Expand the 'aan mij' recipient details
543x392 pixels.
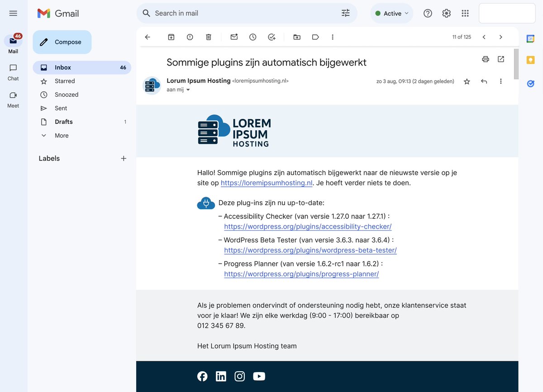click(x=187, y=90)
